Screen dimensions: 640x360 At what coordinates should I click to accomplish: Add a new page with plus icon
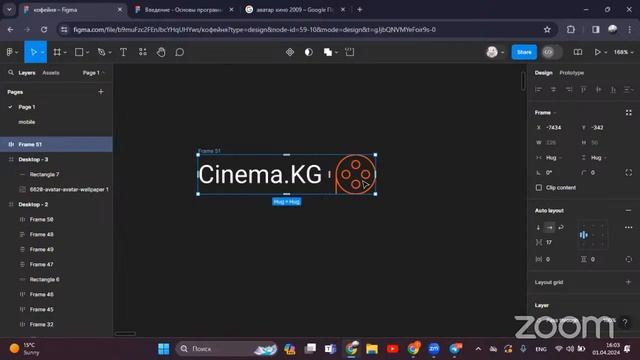pos(101,92)
